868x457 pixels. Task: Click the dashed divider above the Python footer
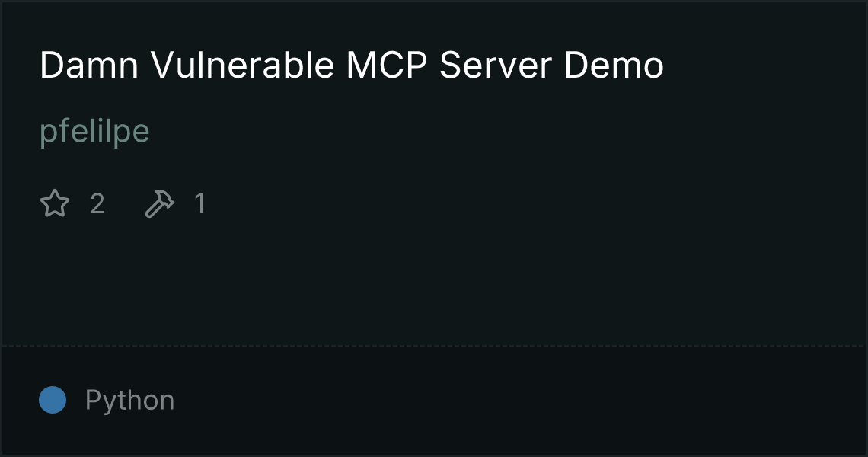[x=433, y=347]
